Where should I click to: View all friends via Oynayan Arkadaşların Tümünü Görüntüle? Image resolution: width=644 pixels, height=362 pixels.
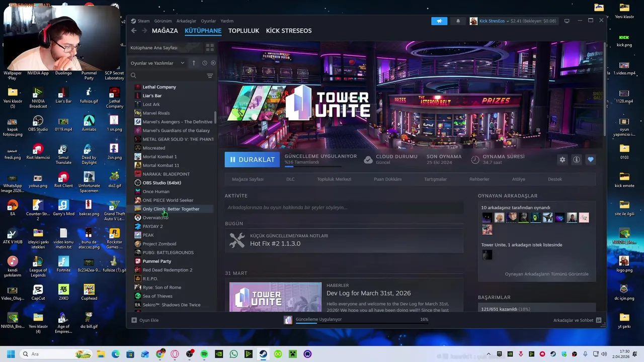pyautogui.click(x=546, y=274)
